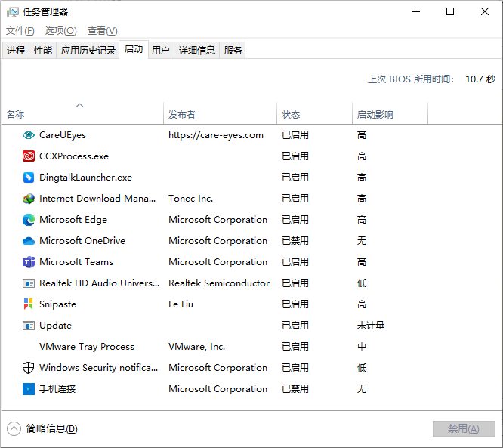Click publisher Le Liu
The width and height of the screenshot is (503, 448).
[181, 304]
